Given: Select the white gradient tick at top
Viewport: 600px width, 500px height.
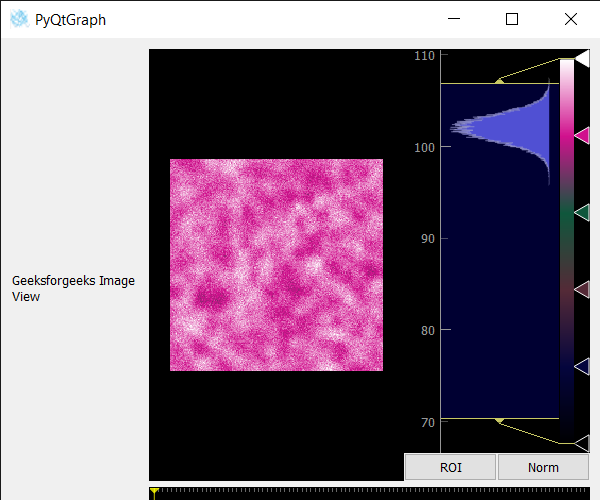Looking at the screenshot, I should (582, 59).
